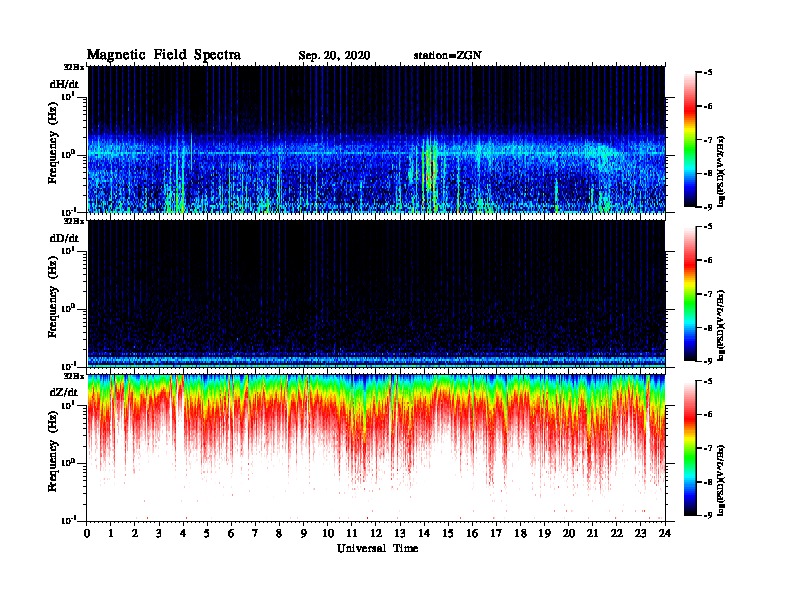Click "-9" on the dZ/dt color bar scale
The image size is (792, 612).
click(x=708, y=515)
